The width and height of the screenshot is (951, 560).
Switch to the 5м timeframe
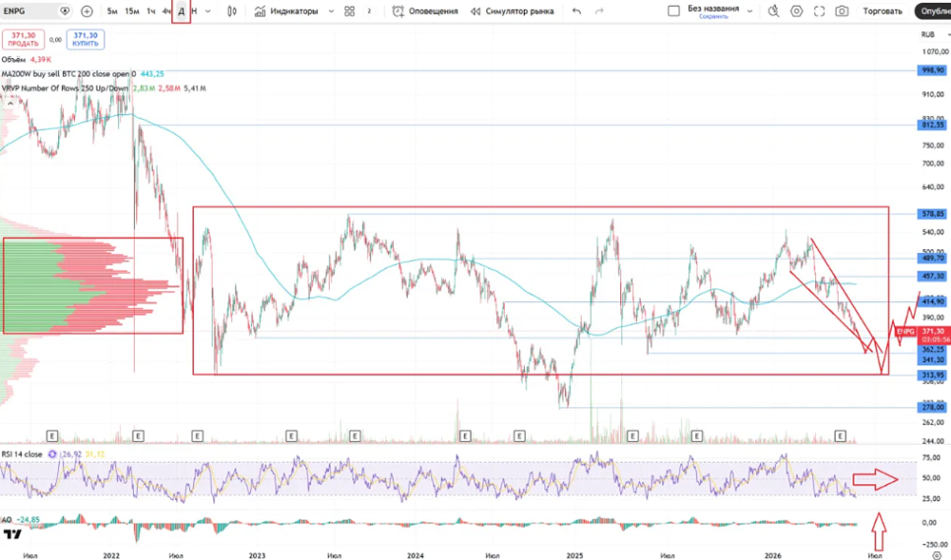[112, 10]
